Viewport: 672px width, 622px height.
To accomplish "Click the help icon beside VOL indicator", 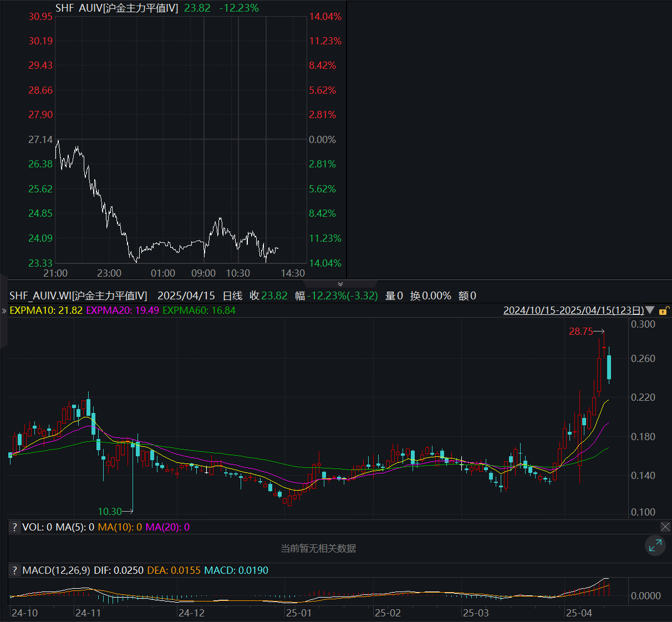I will 15,527.
